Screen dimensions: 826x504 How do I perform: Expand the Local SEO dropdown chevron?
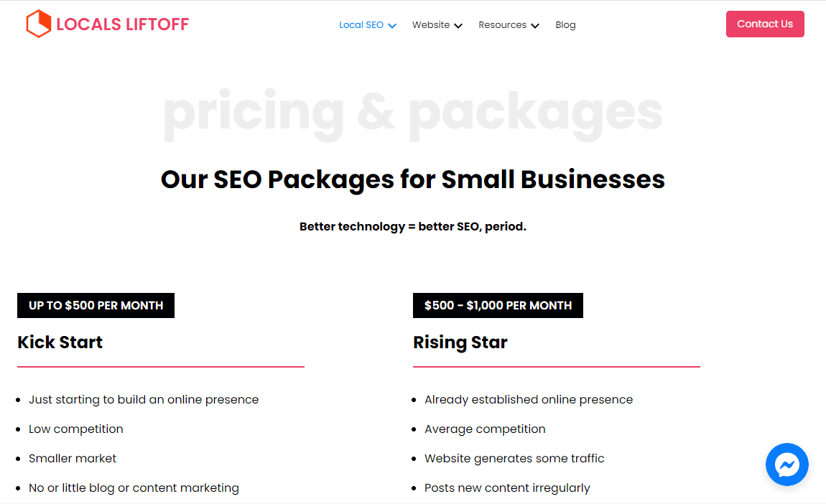pos(392,26)
